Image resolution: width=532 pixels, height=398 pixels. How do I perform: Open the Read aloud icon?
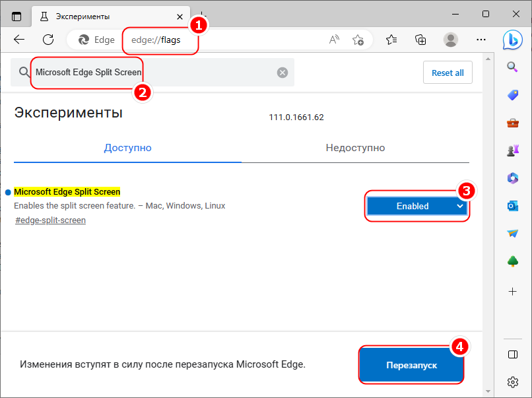[x=334, y=40]
